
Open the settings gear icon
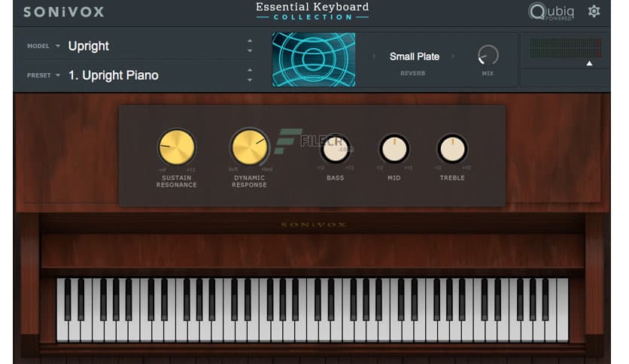tap(594, 11)
